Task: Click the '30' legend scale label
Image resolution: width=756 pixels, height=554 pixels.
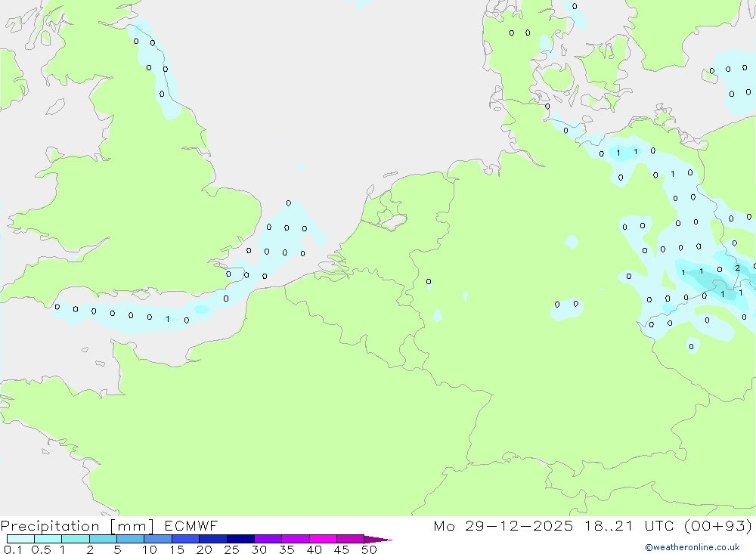Action: pos(259,549)
